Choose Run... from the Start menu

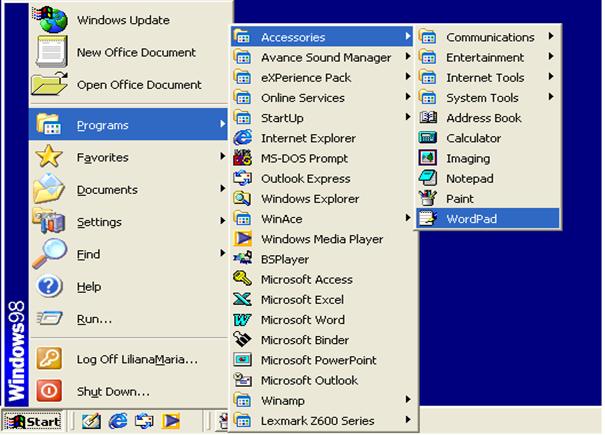coord(94,319)
